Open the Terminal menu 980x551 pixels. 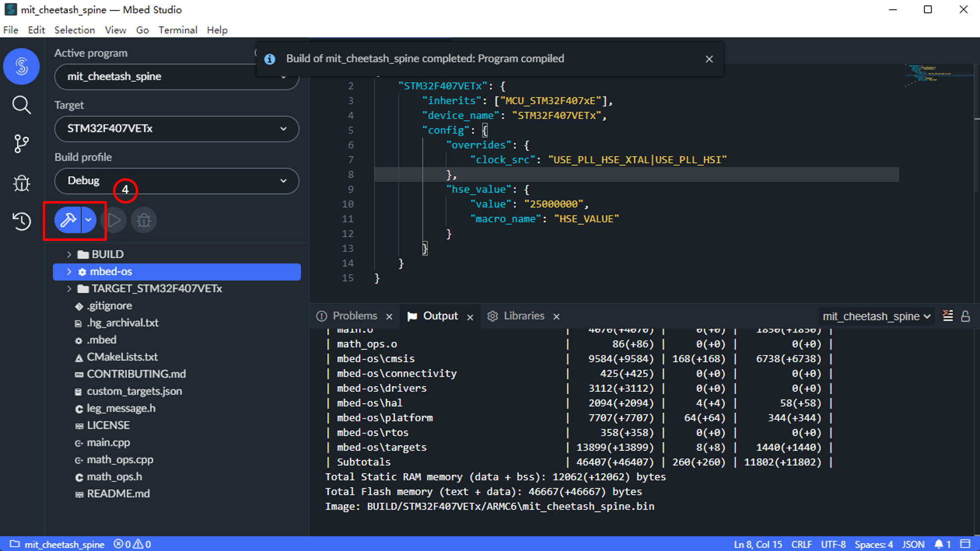[x=178, y=30]
